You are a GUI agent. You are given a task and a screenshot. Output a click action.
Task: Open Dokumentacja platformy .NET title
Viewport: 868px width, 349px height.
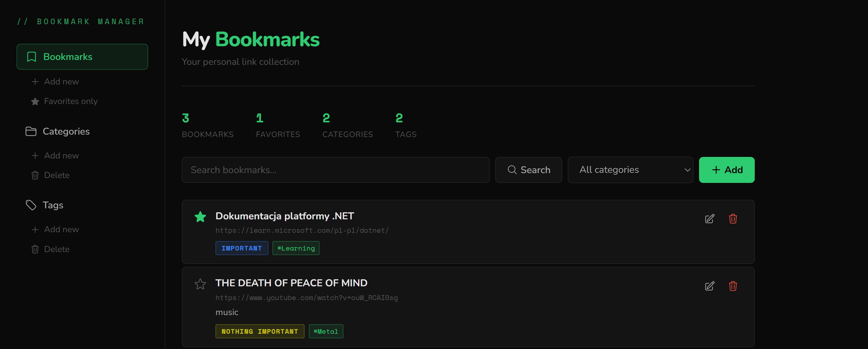point(285,216)
